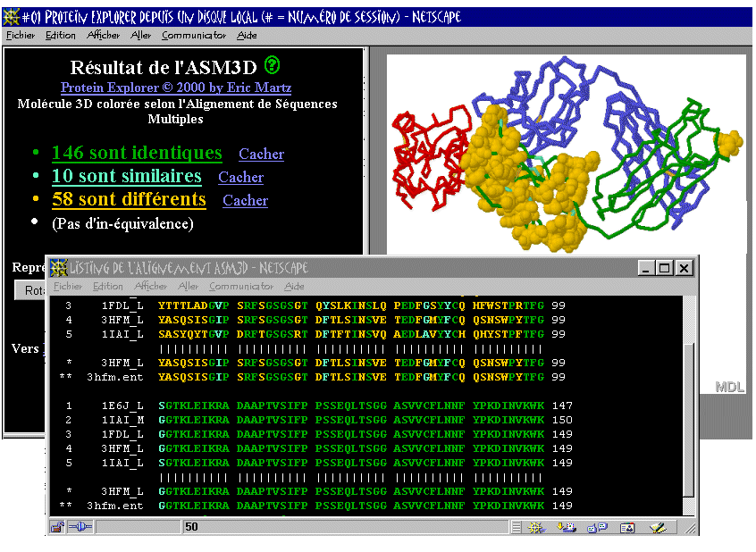This screenshot has width=756, height=552.
Task: Click '1FDL_L' in the YTTTLADGVP row
Action: [122, 305]
